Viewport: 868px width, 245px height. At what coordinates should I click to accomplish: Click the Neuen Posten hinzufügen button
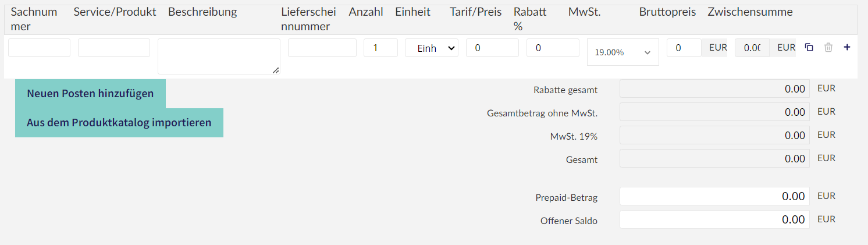coord(90,94)
